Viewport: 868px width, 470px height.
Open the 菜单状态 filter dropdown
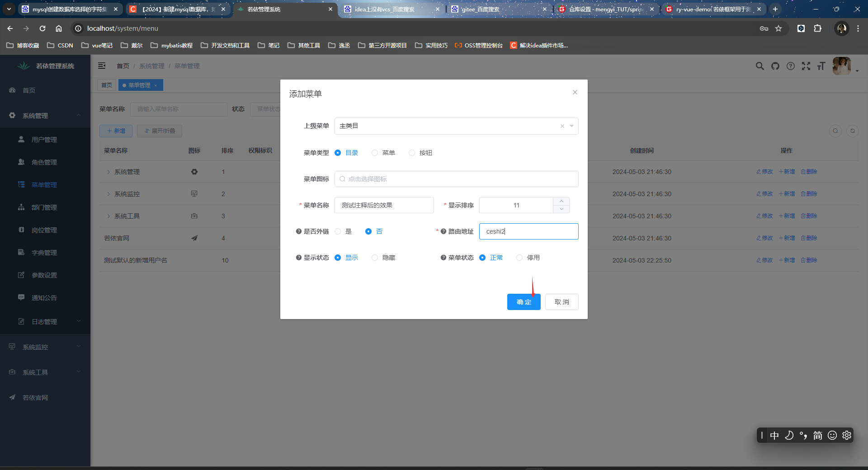(x=265, y=109)
